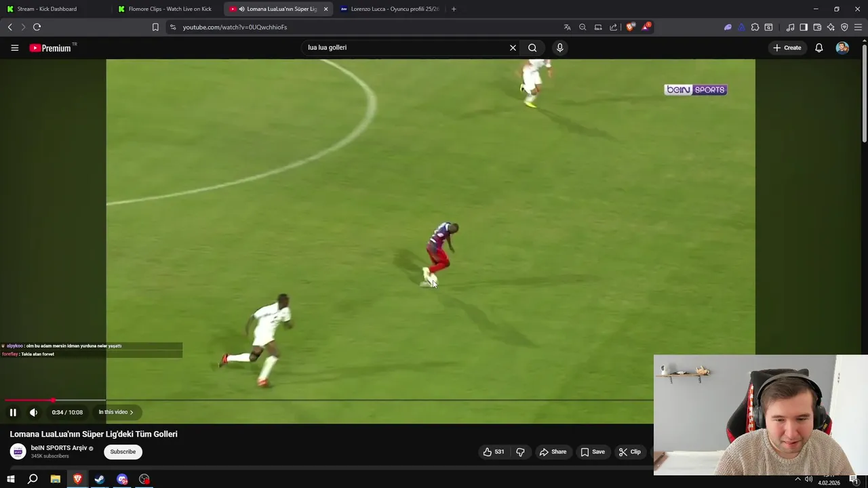Start voice search with the microphone
Viewport: 868px width, 488px height.
point(559,47)
